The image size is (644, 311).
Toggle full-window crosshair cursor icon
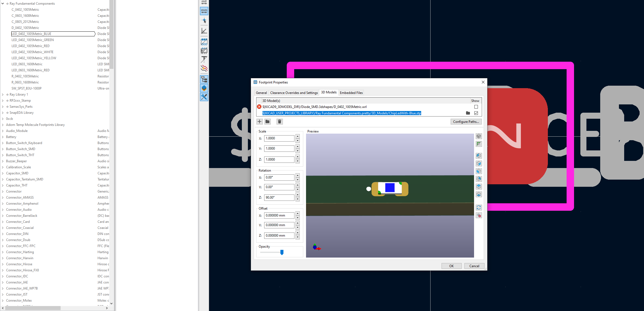[204, 21]
